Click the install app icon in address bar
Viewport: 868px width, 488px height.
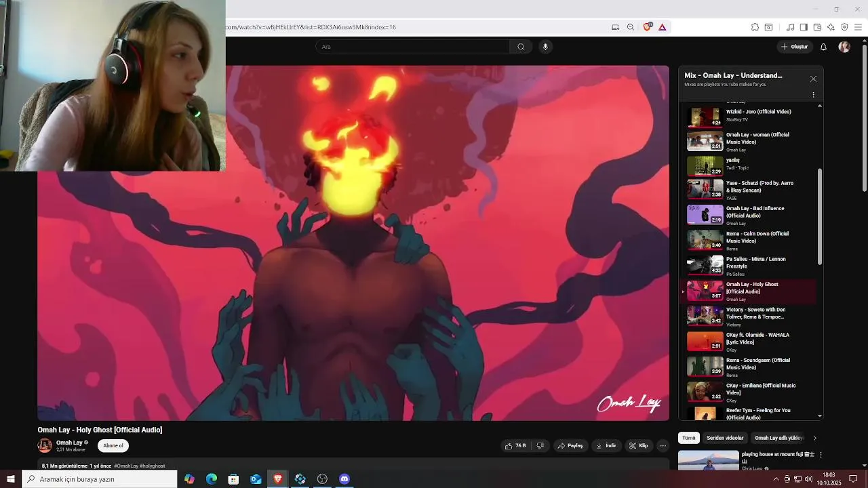[x=615, y=27]
